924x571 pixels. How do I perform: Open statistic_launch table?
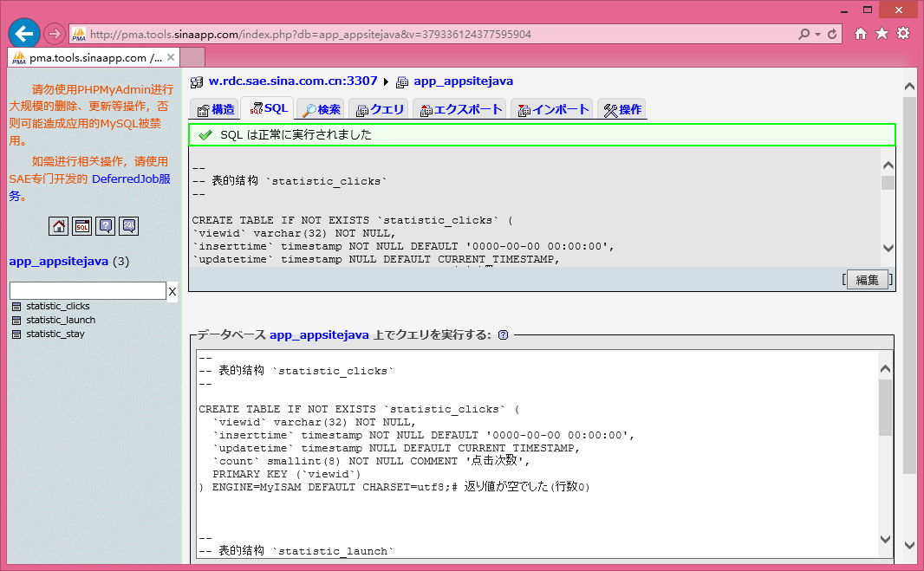tap(61, 320)
